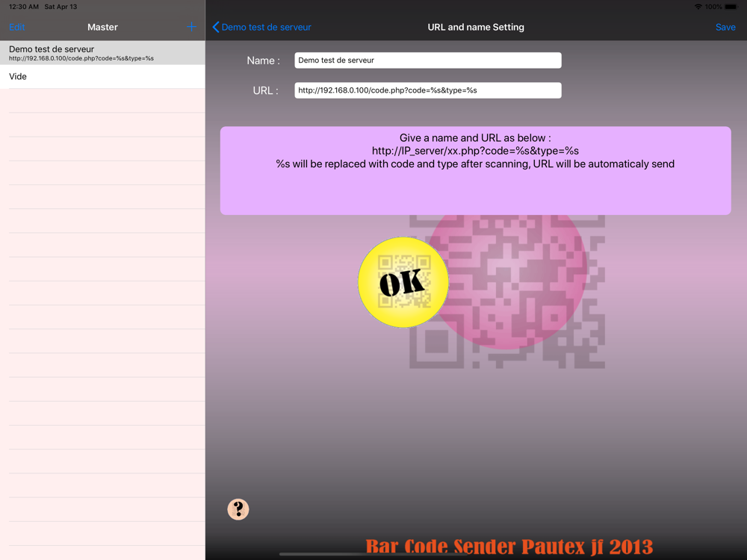Image resolution: width=747 pixels, height=560 pixels.
Task: Click the 'Master' panel title
Action: 102,27
